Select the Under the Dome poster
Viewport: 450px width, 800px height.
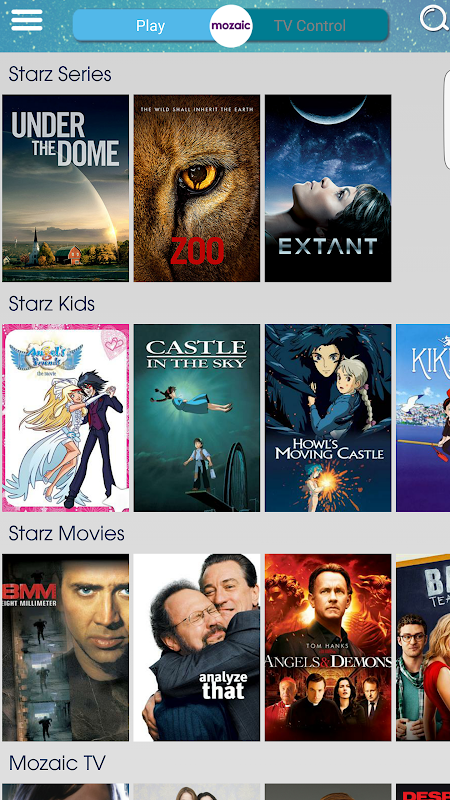click(66, 188)
